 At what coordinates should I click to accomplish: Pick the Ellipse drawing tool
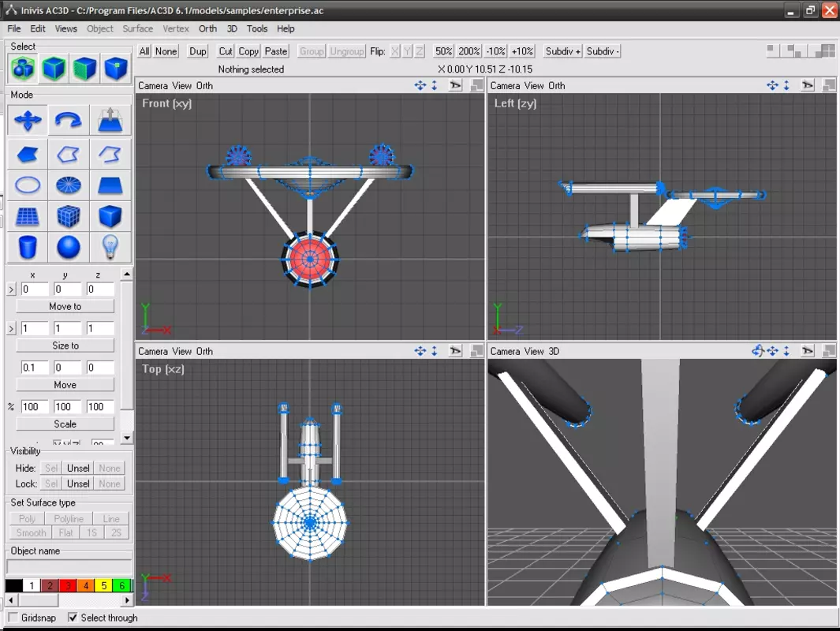pos(28,185)
